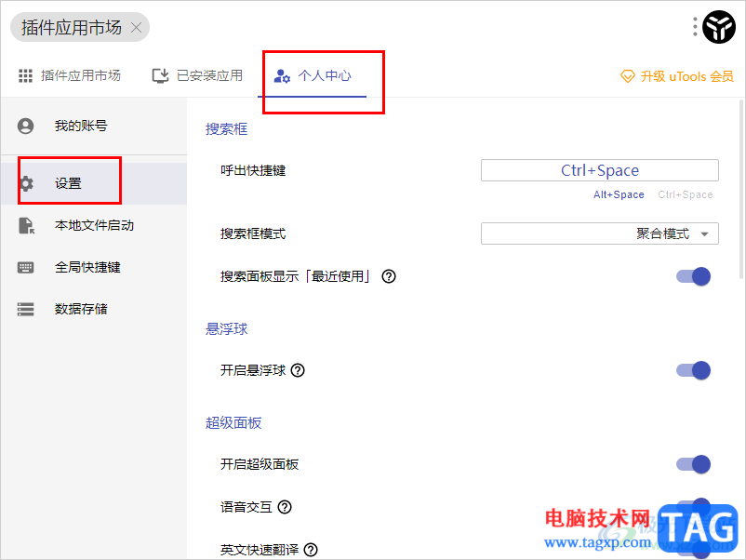Click the 本地文件启动 file icon
Screen dimensions: 746x560
click(x=26, y=225)
